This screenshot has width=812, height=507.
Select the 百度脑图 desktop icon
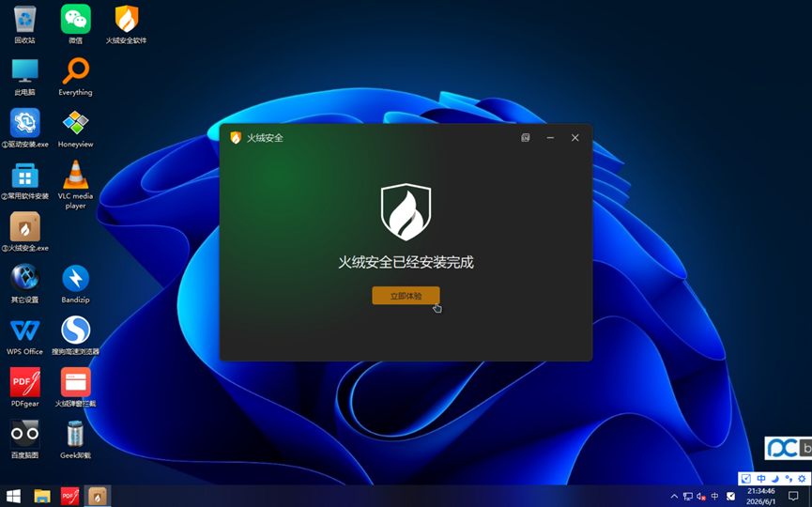coord(24,439)
